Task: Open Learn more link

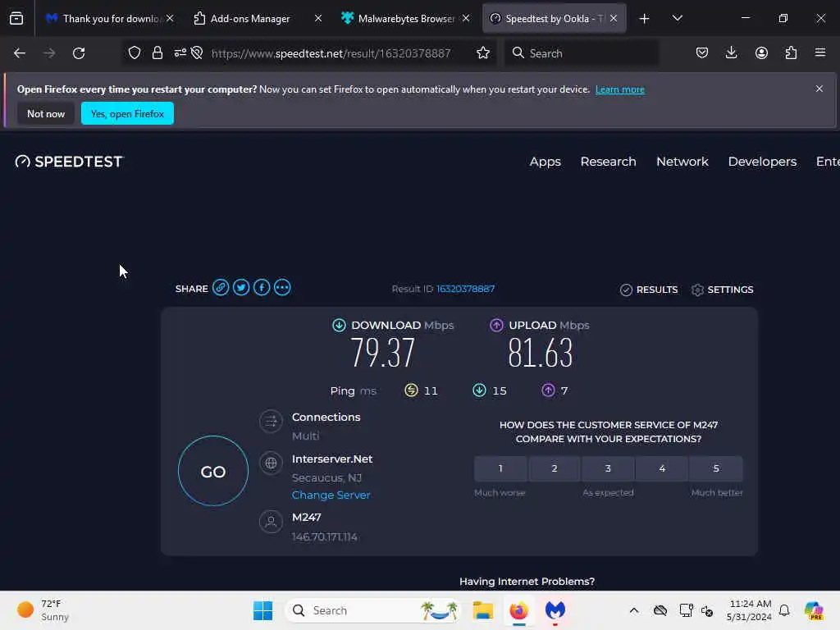Action: point(620,89)
